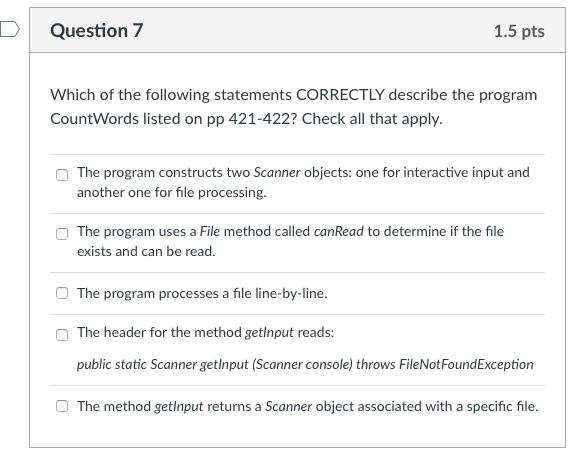Click the 1.5 pts label
This screenshot has height=459, width=576.
(x=519, y=31)
